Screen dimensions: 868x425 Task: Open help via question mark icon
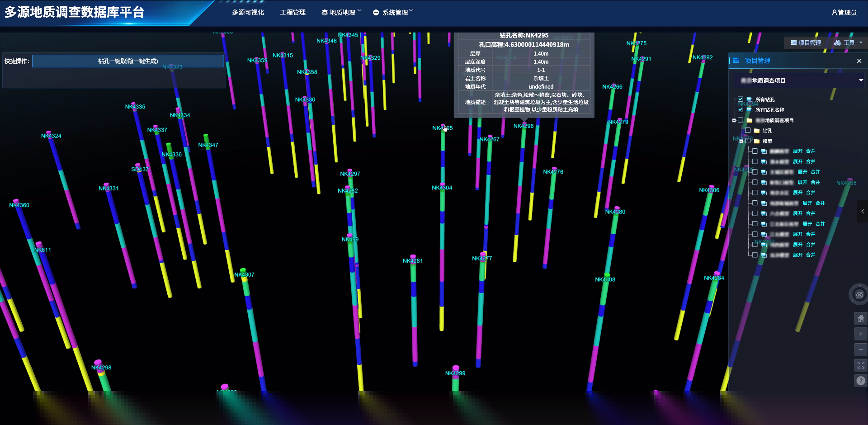(861, 381)
